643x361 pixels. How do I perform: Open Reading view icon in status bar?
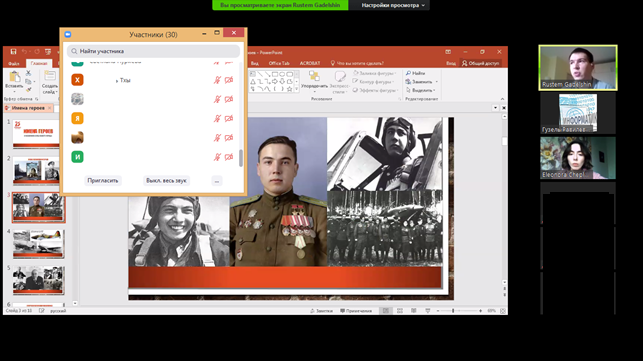tap(414, 311)
